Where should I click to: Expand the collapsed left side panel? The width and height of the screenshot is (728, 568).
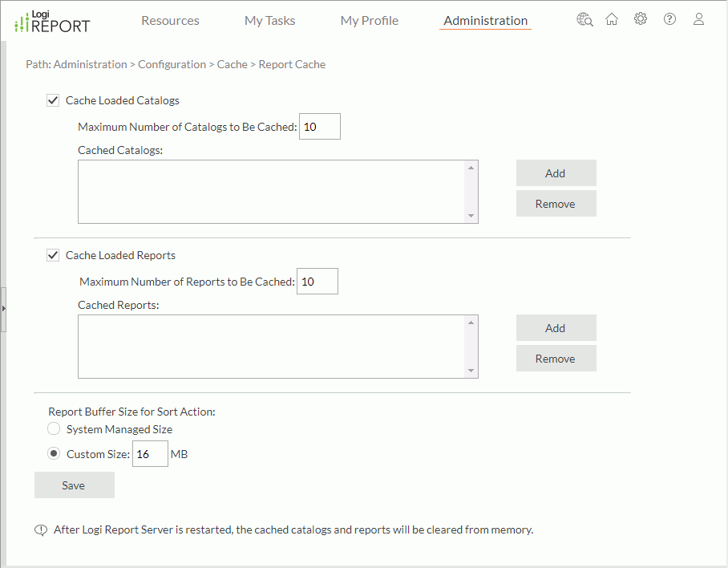tap(5, 308)
